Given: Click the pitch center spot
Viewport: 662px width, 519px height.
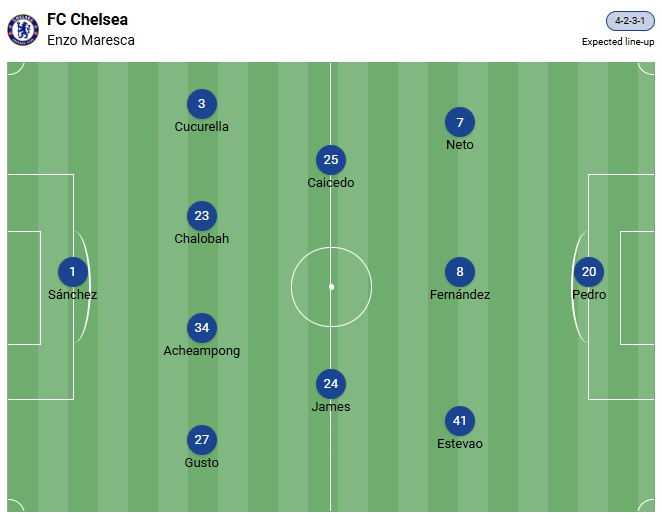Looking at the screenshot, I should tap(331, 287).
